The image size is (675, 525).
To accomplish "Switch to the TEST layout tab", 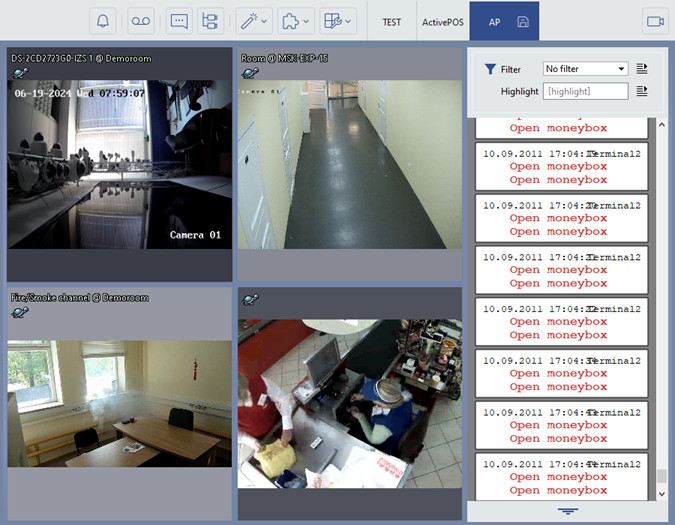I will [391, 21].
